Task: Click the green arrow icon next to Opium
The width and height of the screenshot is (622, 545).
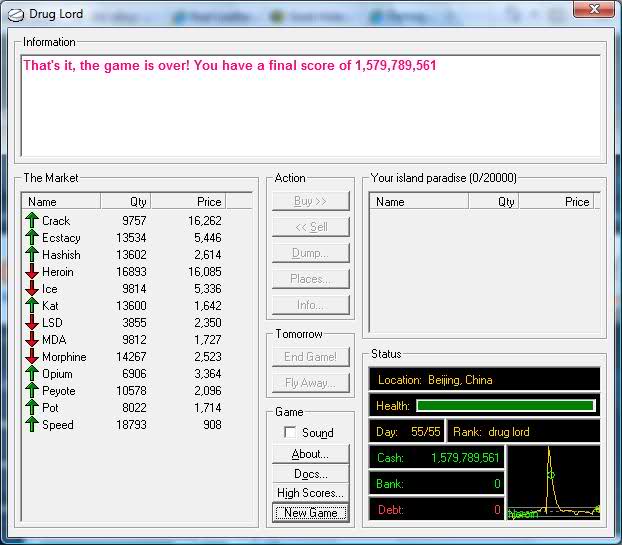Action: pyautogui.click(x=32, y=374)
